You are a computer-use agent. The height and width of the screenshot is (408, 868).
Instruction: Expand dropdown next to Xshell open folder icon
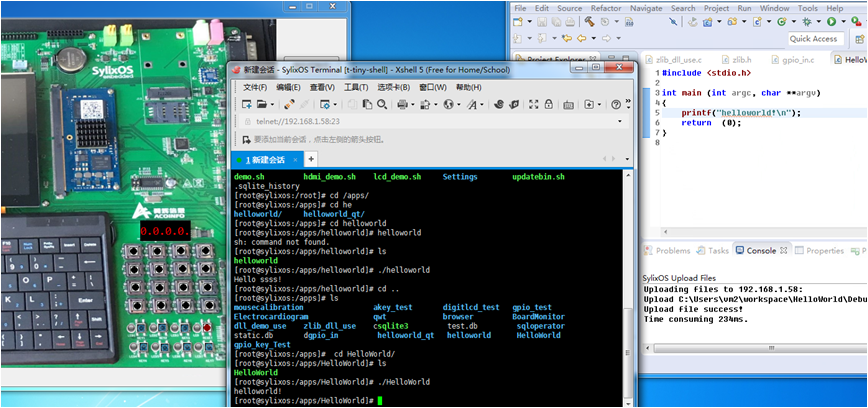click(272, 104)
